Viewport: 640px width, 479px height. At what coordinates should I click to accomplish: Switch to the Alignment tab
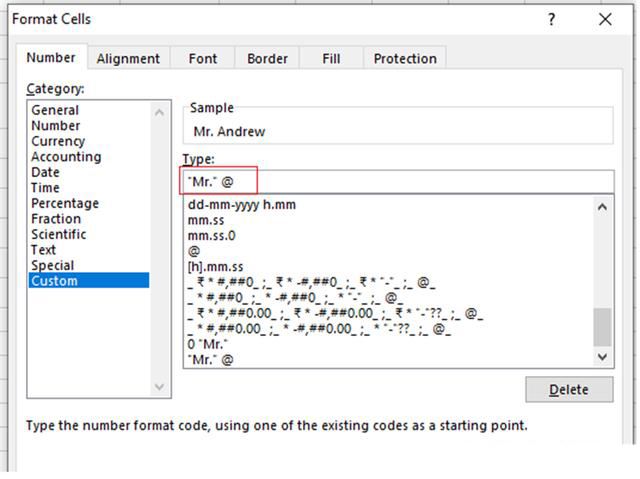coord(128,59)
